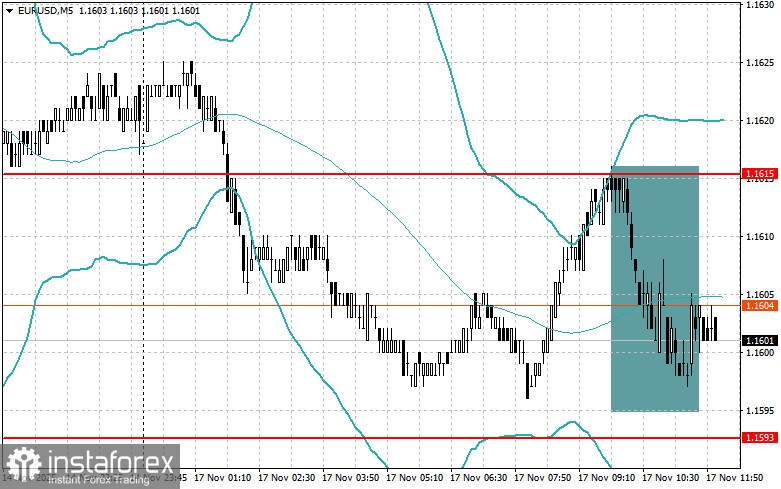The width and height of the screenshot is (781, 489).
Task: Click the black 1.1601 current price tag
Action: click(760, 341)
